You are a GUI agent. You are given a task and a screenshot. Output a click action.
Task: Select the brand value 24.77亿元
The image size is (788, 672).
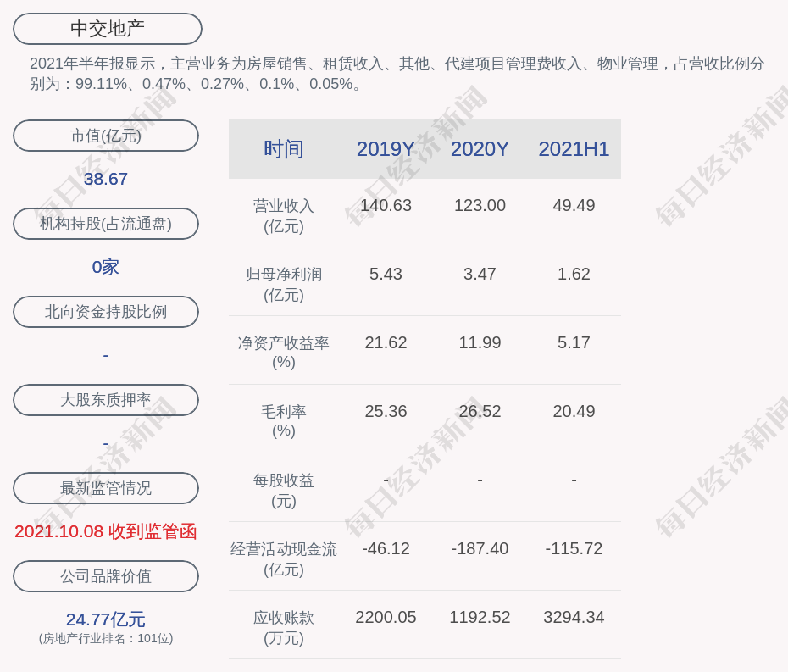(106, 619)
